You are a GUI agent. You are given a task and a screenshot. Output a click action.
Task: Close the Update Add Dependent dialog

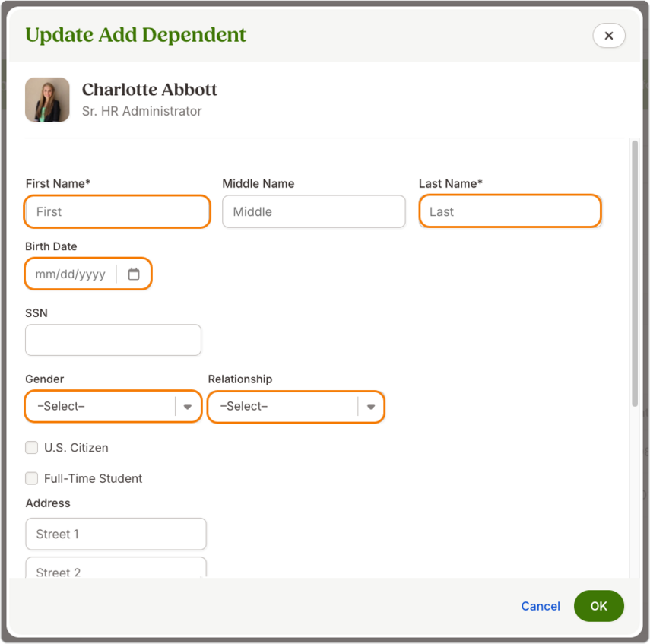coord(608,36)
